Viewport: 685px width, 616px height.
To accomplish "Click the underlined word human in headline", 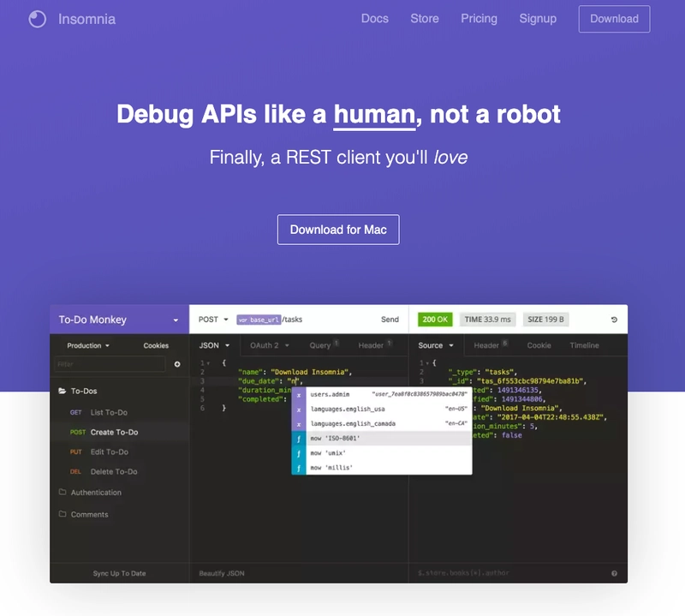I will click(374, 115).
